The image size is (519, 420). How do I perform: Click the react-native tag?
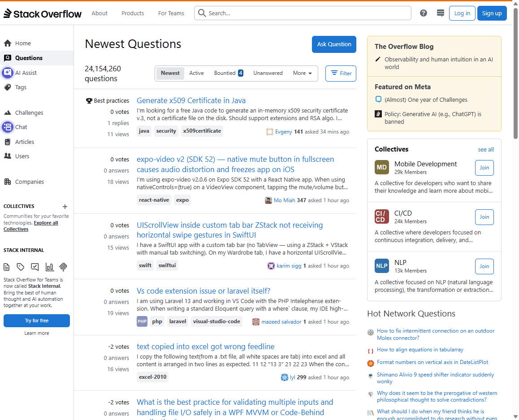point(154,200)
